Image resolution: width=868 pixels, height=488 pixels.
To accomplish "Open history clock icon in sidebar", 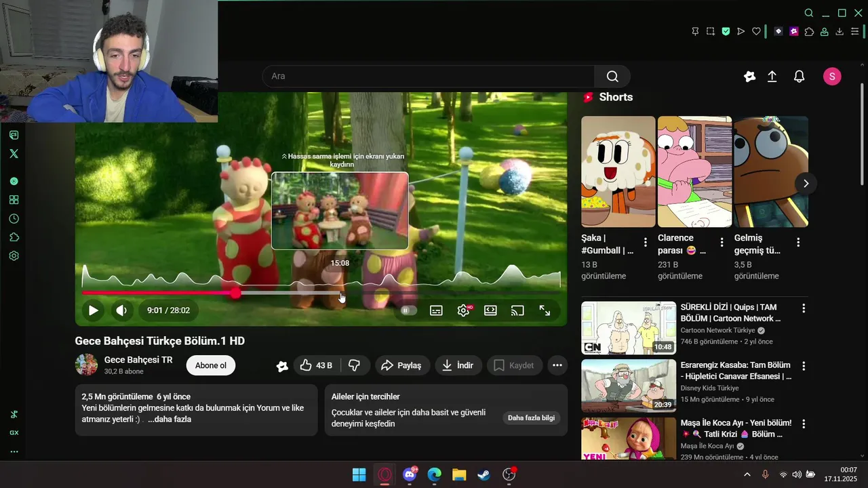I will click(x=14, y=219).
